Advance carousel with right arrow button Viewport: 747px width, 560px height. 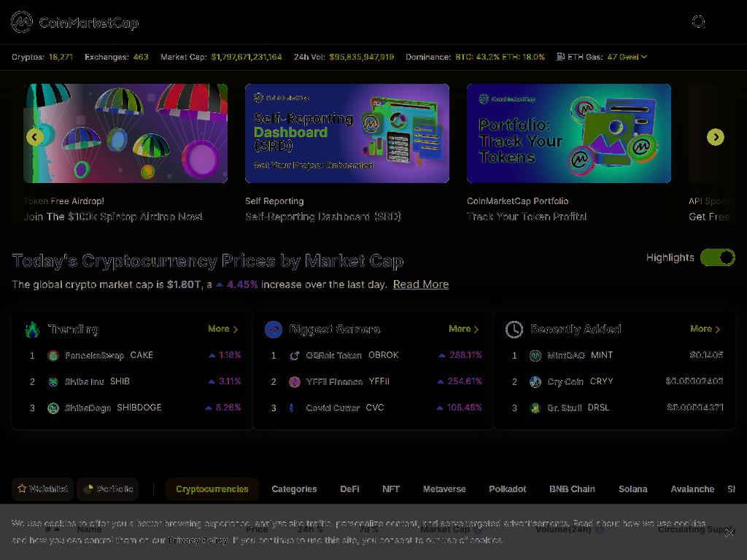[x=716, y=137]
